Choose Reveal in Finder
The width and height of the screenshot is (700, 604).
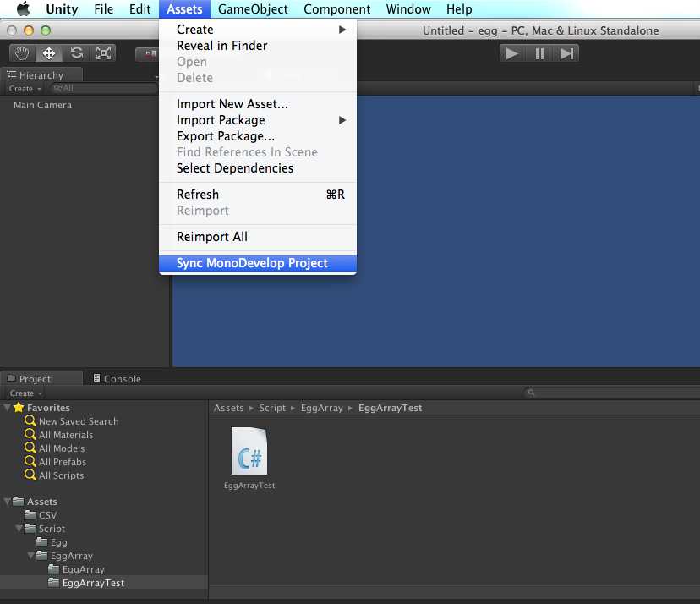click(x=258, y=46)
